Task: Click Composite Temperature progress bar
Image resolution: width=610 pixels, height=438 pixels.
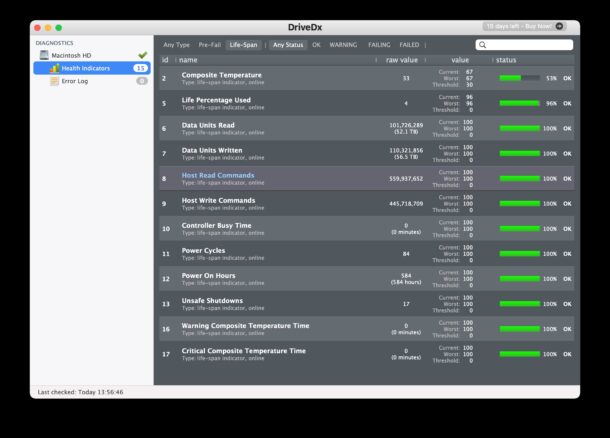Action: tap(519, 78)
